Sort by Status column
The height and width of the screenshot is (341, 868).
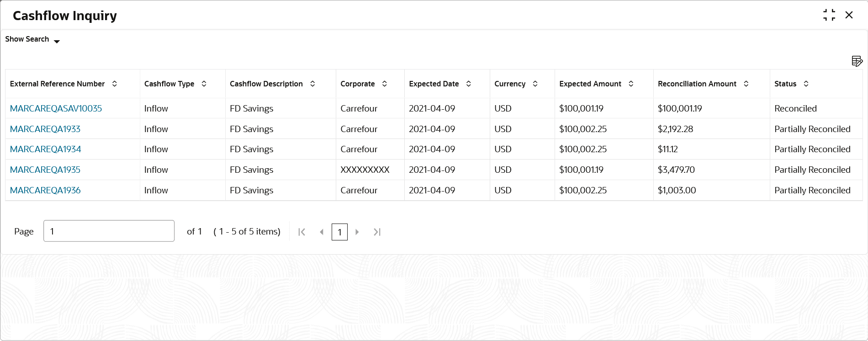coord(806,84)
